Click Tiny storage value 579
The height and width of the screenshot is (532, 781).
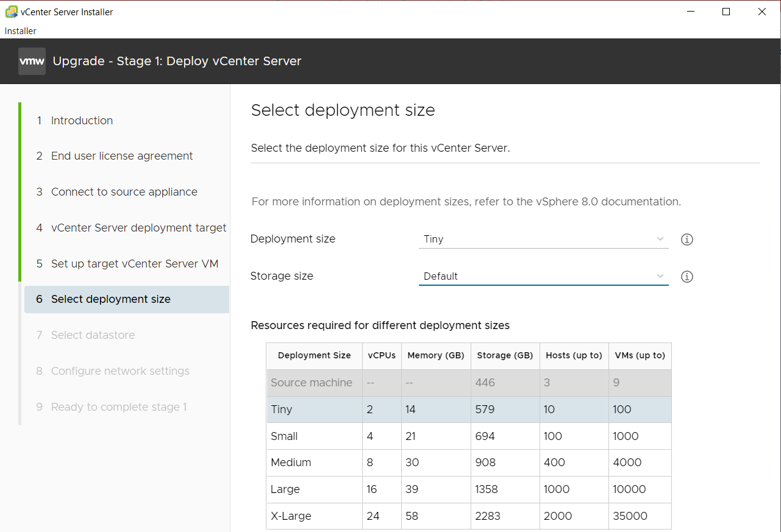pyautogui.click(x=485, y=410)
